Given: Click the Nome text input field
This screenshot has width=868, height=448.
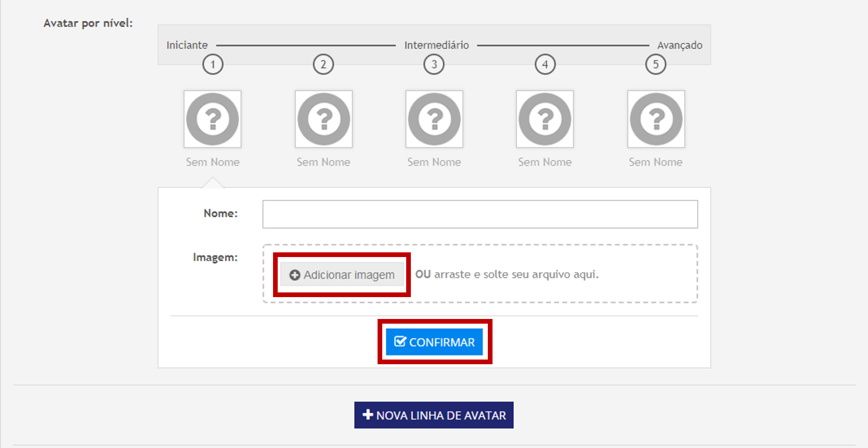Looking at the screenshot, I should coord(480,214).
